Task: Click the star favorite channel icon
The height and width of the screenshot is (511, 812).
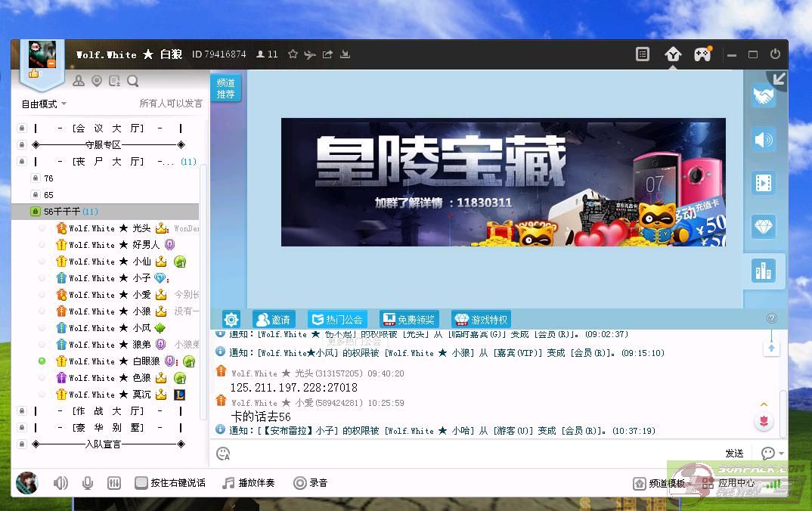Action: [x=293, y=54]
